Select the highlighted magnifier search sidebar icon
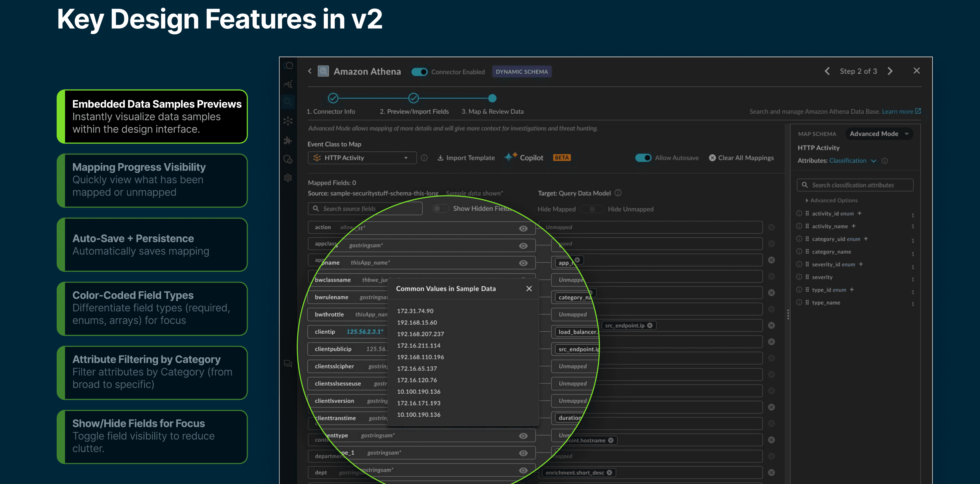980x484 pixels. (288, 102)
